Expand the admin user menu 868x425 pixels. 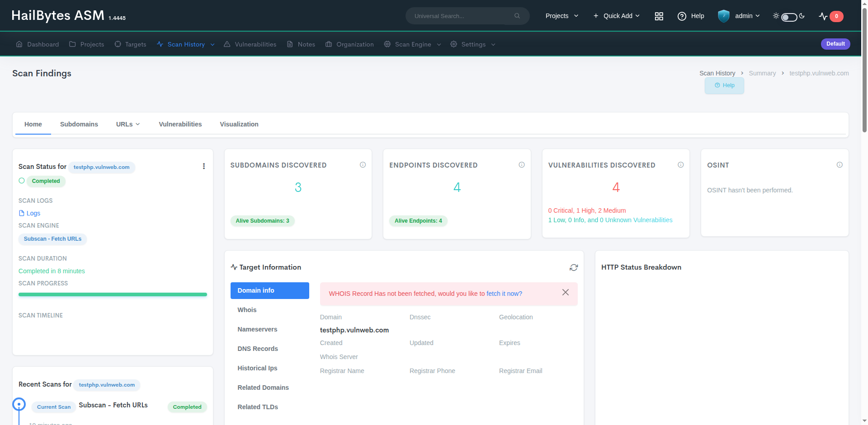[747, 16]
